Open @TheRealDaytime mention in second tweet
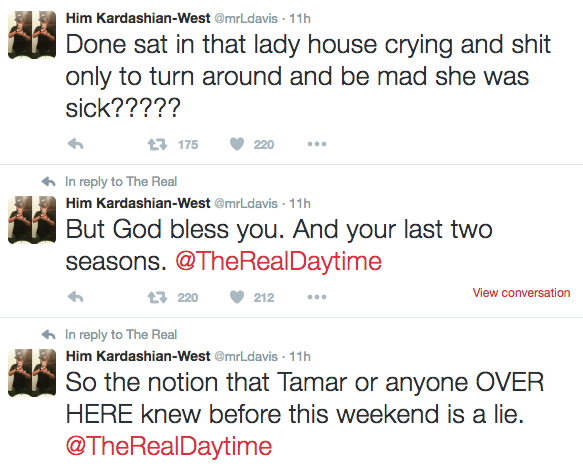This screenshot has height=472, width=583. (x=278, y=261)
